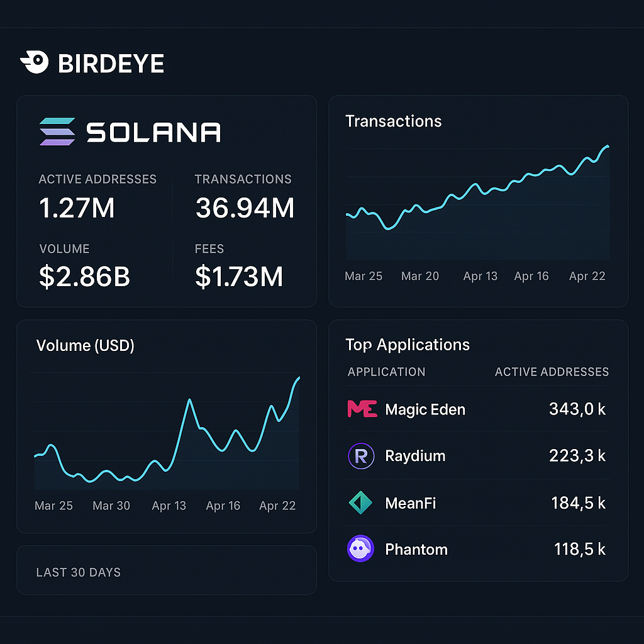This screenshot has width=644, height=644.
Task: Open the APPLICATION column sort options
Action: (386, 372)
